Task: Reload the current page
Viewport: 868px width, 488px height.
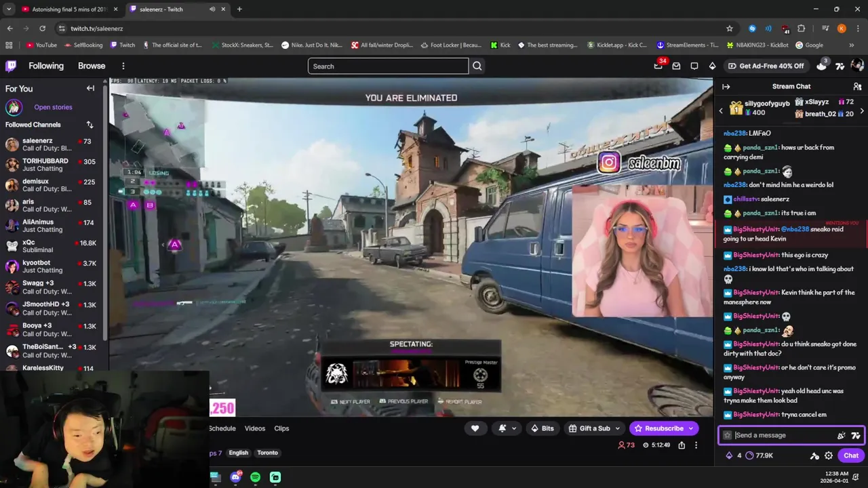Action: [x=42, y=28]
